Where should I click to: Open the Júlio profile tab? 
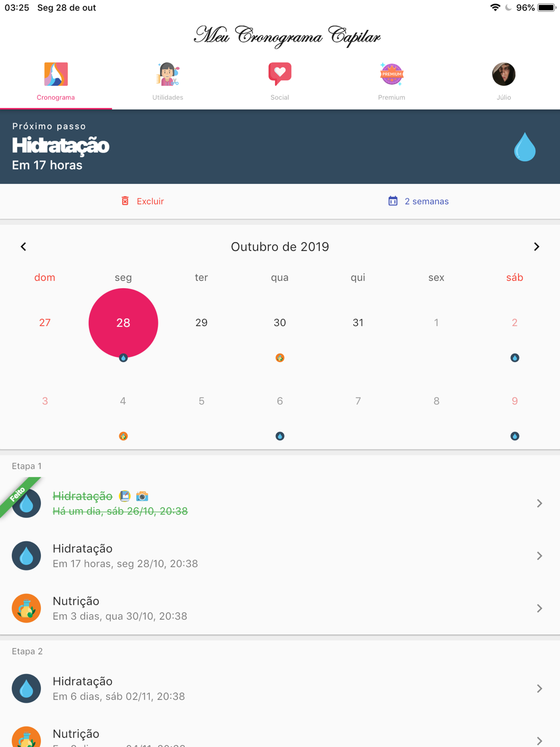pos(504,82)
